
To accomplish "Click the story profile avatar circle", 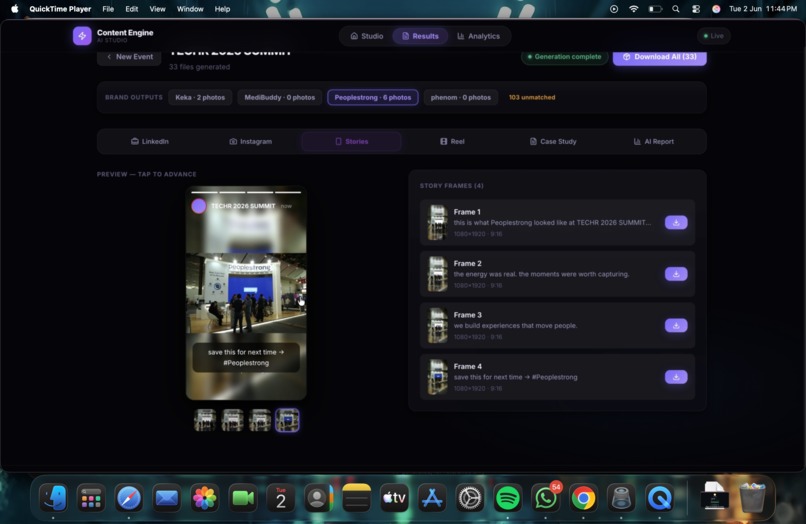I will click(199, 206).
